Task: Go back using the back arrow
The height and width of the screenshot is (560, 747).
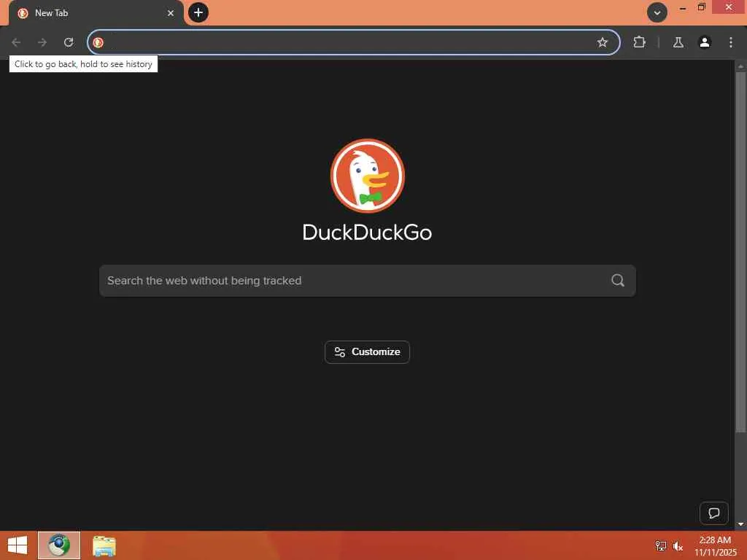Action: point(16,42)
